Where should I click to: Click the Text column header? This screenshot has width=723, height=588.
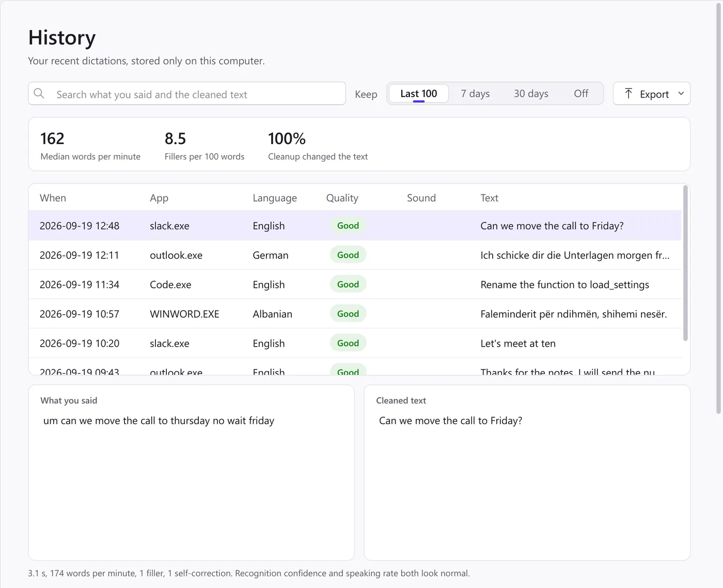[x=489, y=198]
